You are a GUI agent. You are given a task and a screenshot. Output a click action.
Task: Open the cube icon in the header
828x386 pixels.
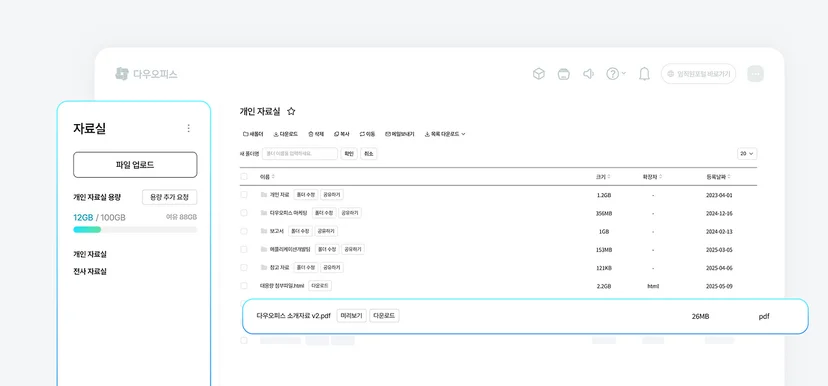click(x=538, y=74)
